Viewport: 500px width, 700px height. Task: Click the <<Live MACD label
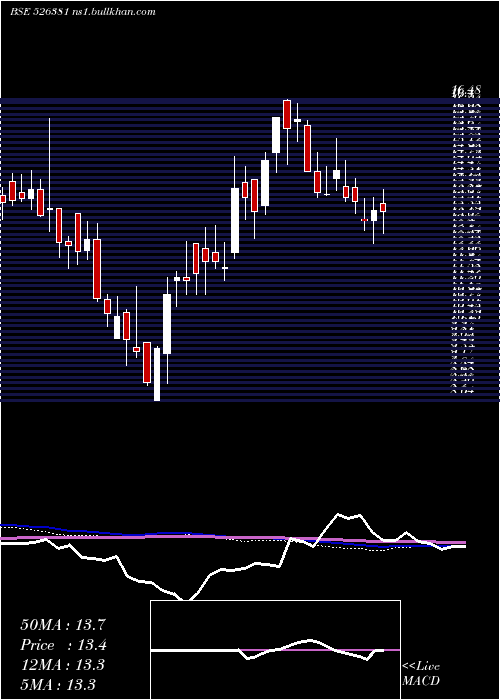[x=421, y=674]
